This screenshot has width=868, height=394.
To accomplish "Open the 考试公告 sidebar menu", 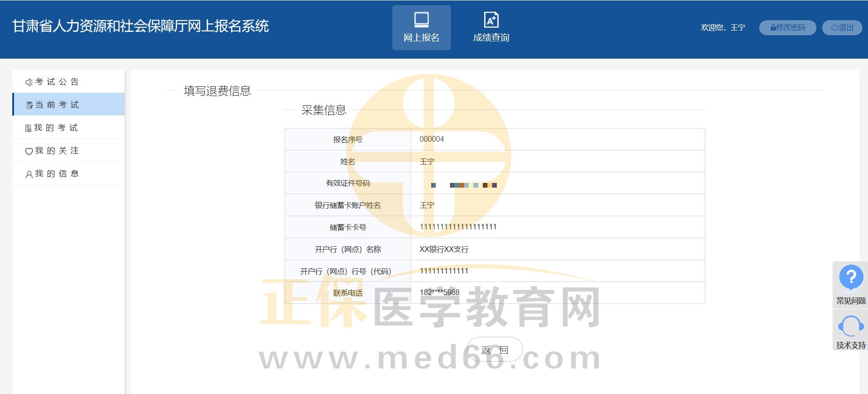I will coord(57,82).
